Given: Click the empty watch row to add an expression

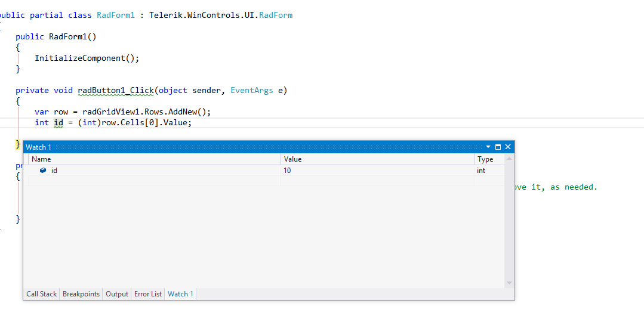Looking at the screenshot, I should (154, 181).
